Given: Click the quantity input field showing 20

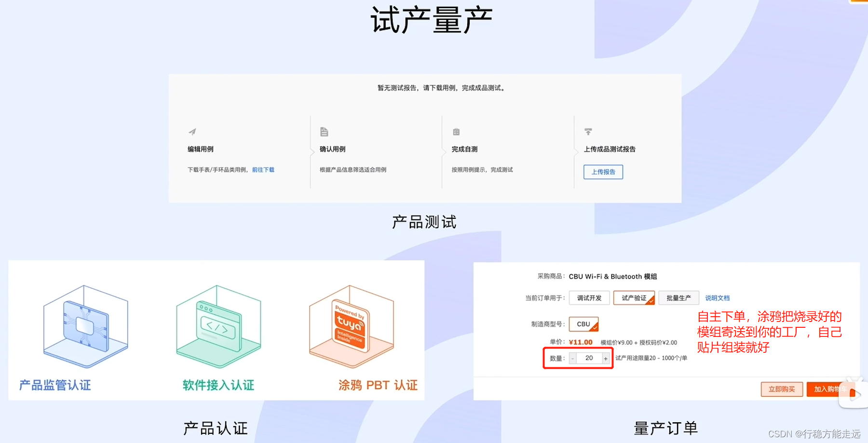Looking at the screenshot, I should [x=589, y=358].
